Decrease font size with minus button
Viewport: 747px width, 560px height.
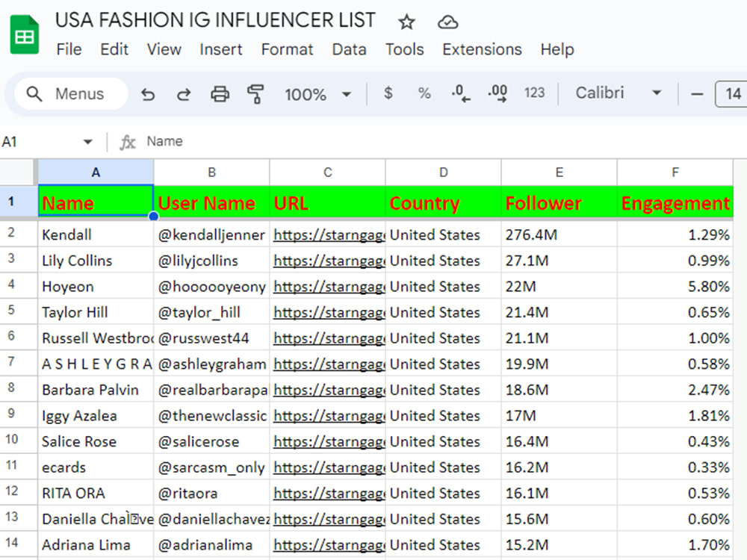[697, 94]
